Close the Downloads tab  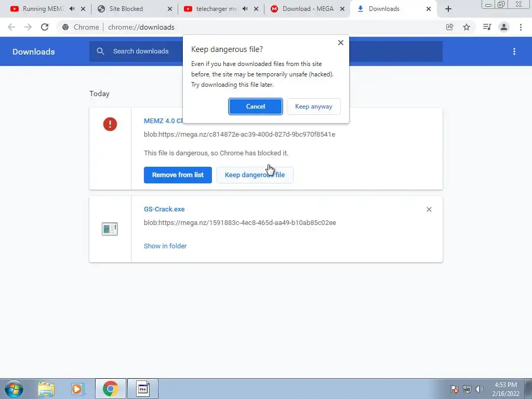429,9
